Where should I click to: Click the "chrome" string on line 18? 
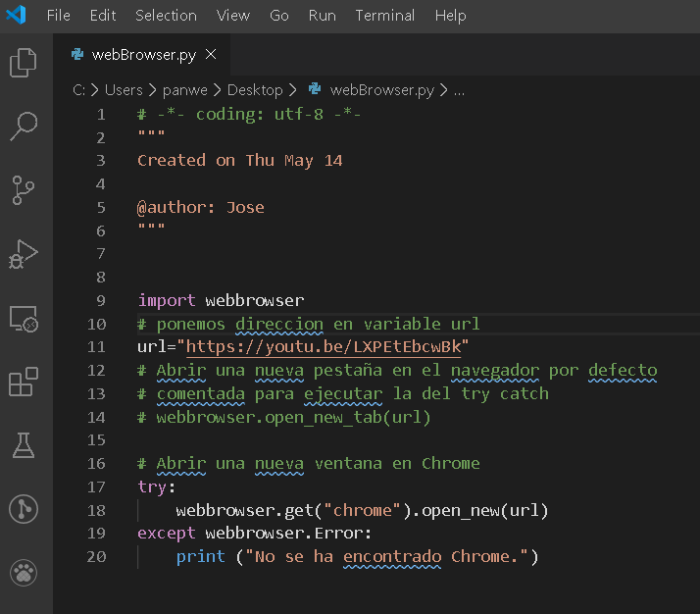tap(362, 510)
